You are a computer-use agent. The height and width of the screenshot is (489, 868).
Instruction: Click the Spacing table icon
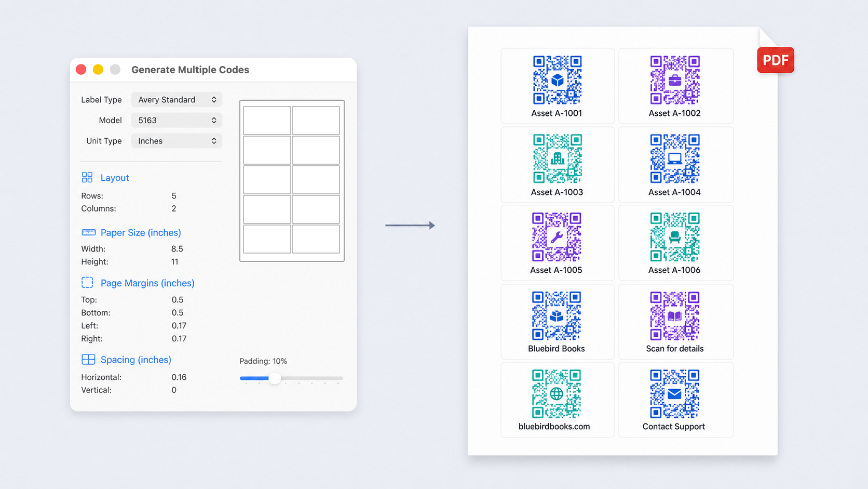pyautogui.click(x=88, y=359)
